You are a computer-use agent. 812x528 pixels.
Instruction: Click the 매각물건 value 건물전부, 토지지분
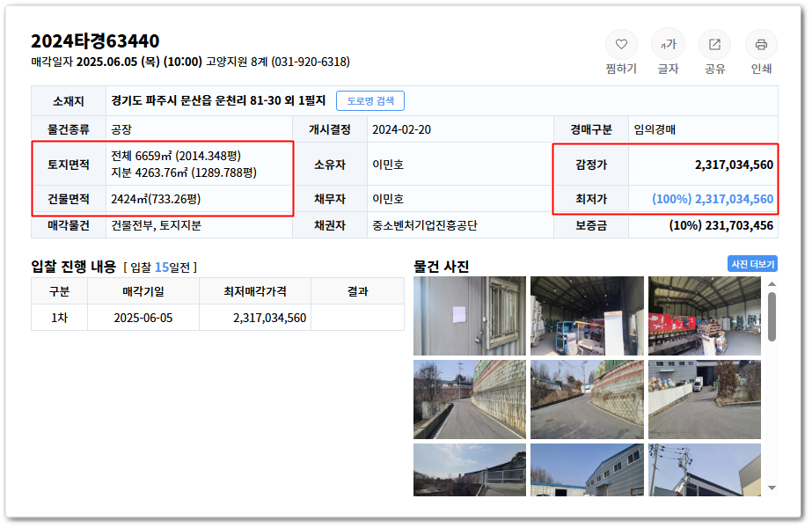pyautogui.click(x=156, y=225)
